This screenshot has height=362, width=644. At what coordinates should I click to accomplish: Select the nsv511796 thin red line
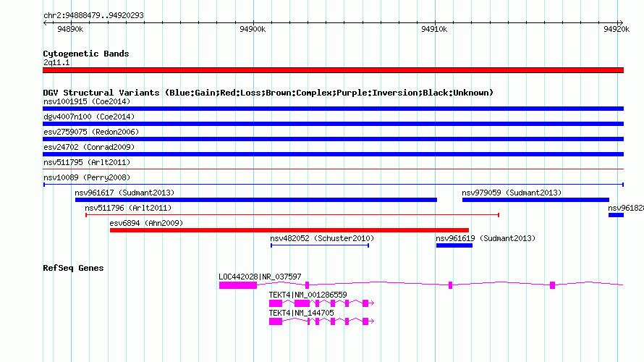coord(292,215)
